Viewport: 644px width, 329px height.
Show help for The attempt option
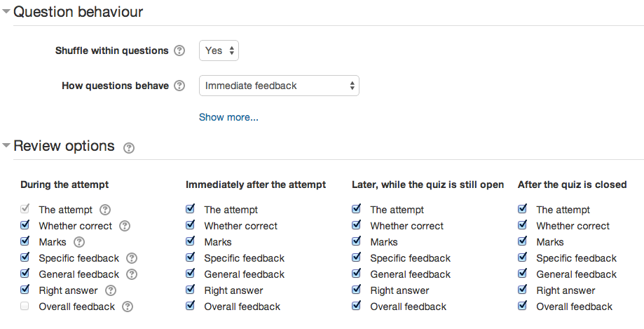tap(105, 210)
